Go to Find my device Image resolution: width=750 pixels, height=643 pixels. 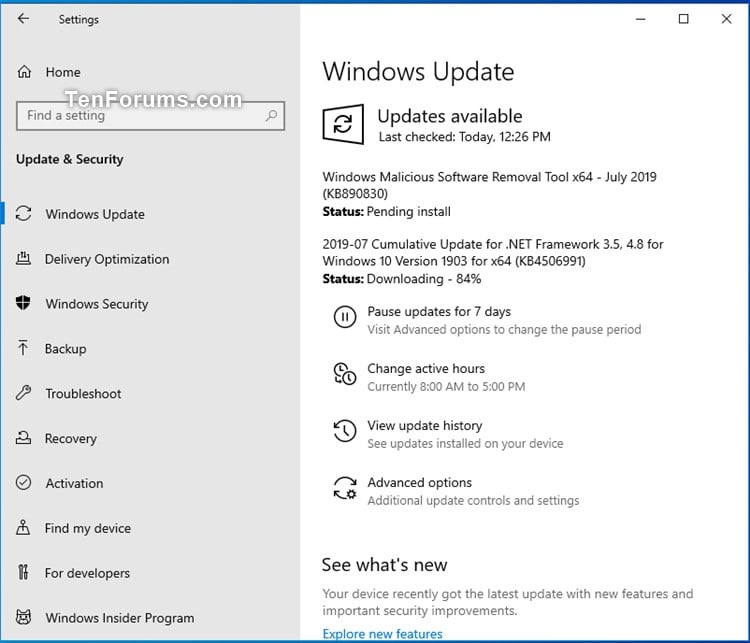[88, 528]
